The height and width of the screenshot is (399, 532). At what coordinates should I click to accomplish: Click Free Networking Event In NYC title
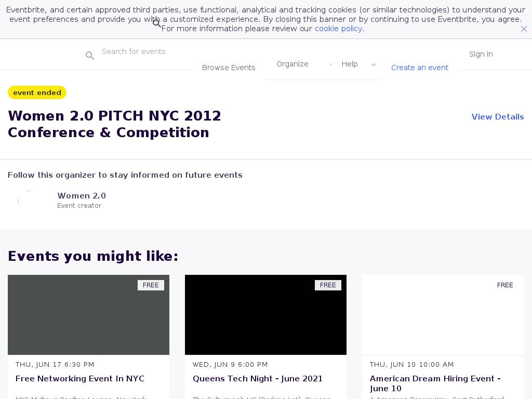point(80,379)
